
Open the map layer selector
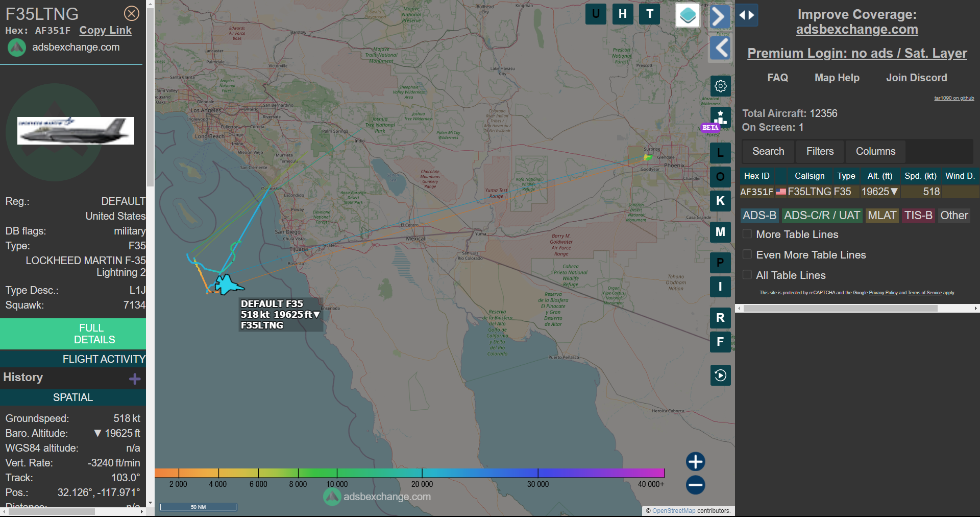tap(688, 15)
